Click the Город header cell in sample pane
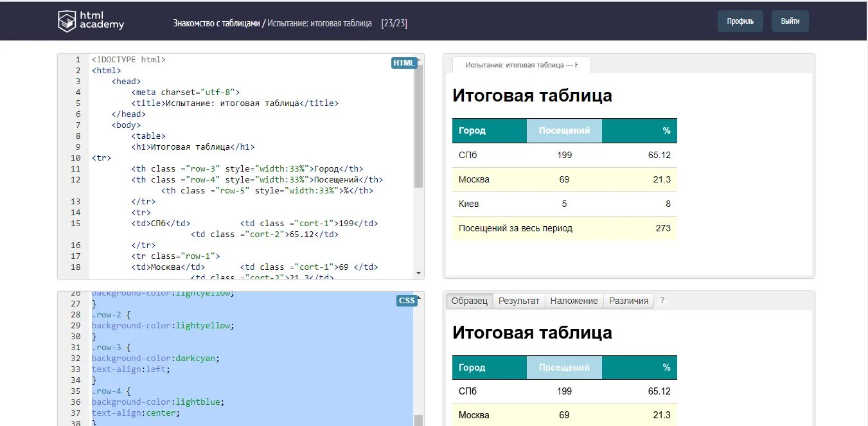The width and height of the screenshot is (868, 426). pos(490,368)
